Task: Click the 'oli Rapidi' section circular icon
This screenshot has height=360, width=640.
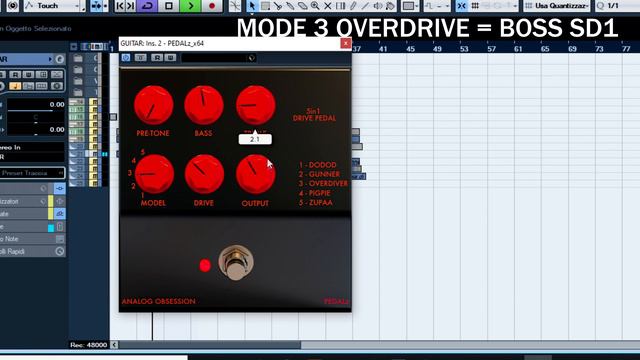Action: pos(60,251)
